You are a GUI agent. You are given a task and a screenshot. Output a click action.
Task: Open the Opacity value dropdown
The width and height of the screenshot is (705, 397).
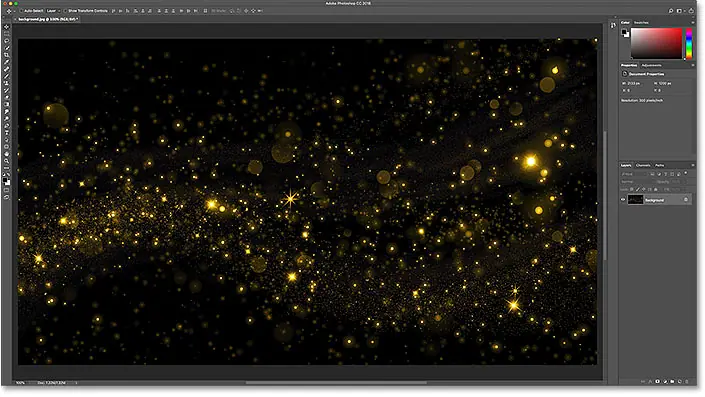coord(679,182)
